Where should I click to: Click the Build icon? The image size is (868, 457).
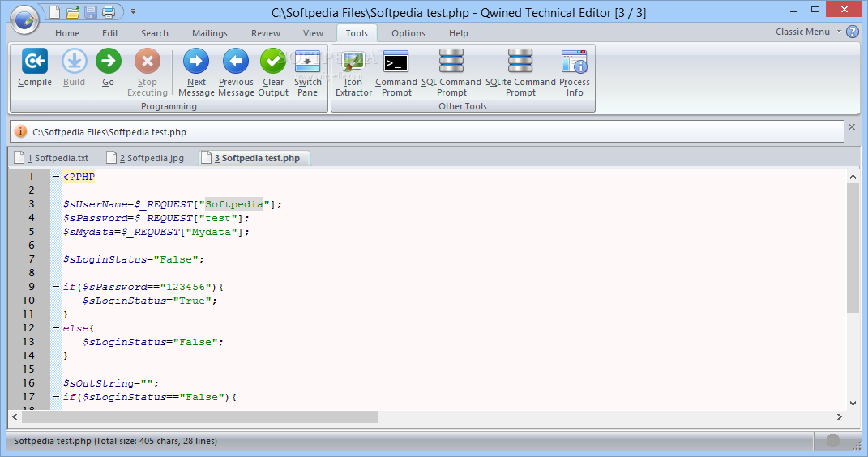pyautogui.click(x=75, y=62)
